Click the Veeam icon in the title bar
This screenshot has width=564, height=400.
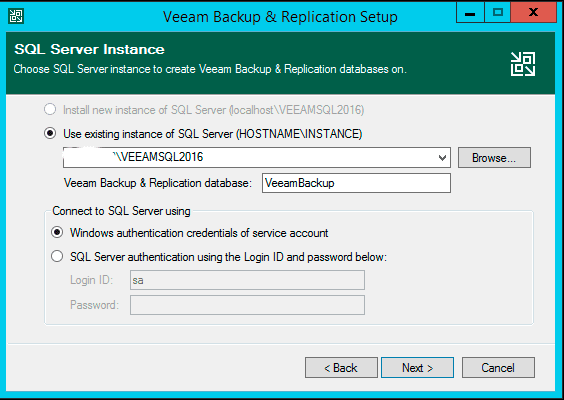pyautogui.click(x=16, y=16)
